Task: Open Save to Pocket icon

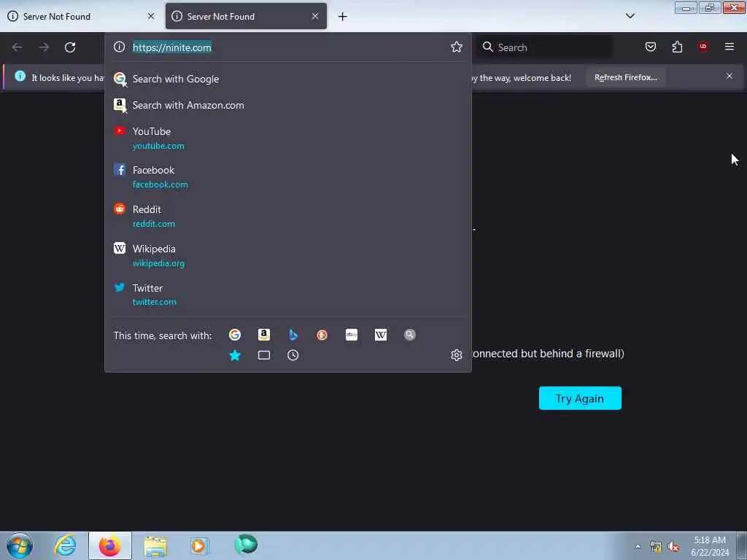Action: pyautogui.click(x=650, y=47)
